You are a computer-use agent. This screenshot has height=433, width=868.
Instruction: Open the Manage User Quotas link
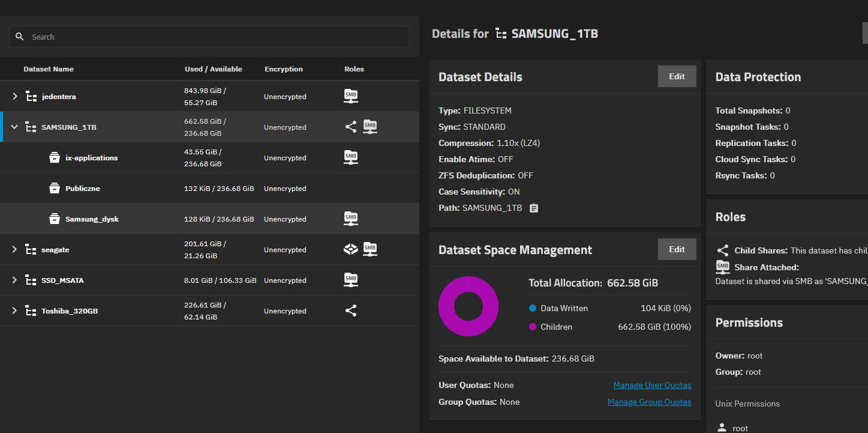(652, 385)
